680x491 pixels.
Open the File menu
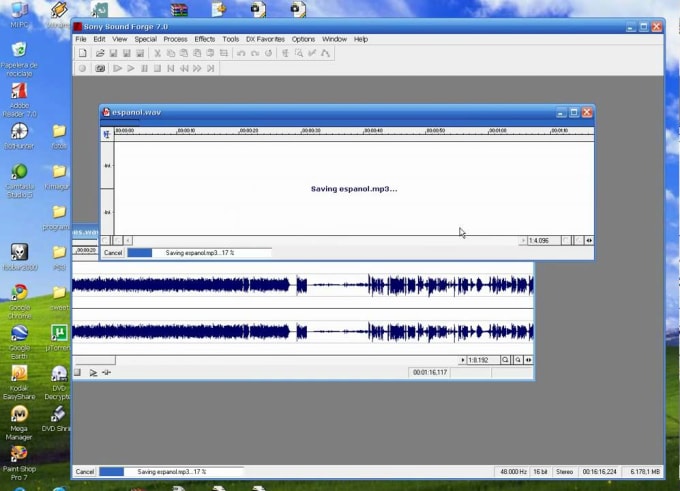81,39
